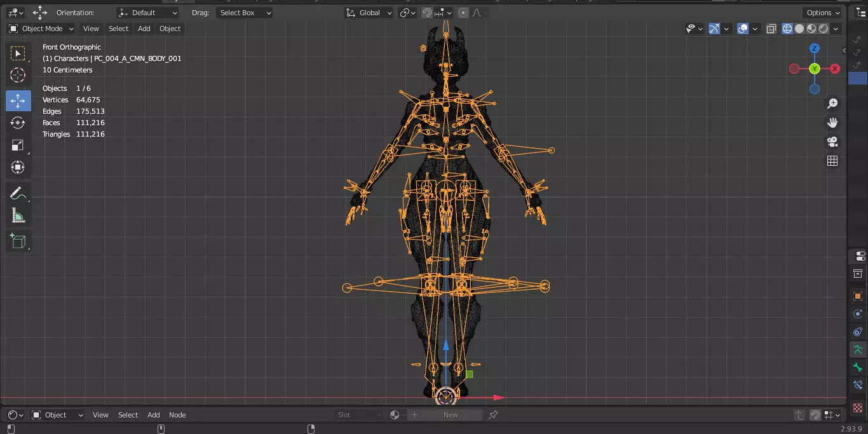868x434 pixels.
Task: Toggle the camera view icon
Action: pos(832,142)
